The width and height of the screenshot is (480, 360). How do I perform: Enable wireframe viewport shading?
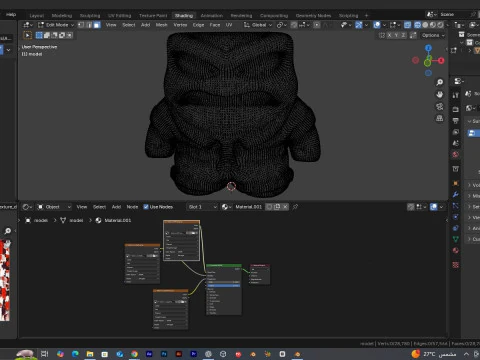417,25
